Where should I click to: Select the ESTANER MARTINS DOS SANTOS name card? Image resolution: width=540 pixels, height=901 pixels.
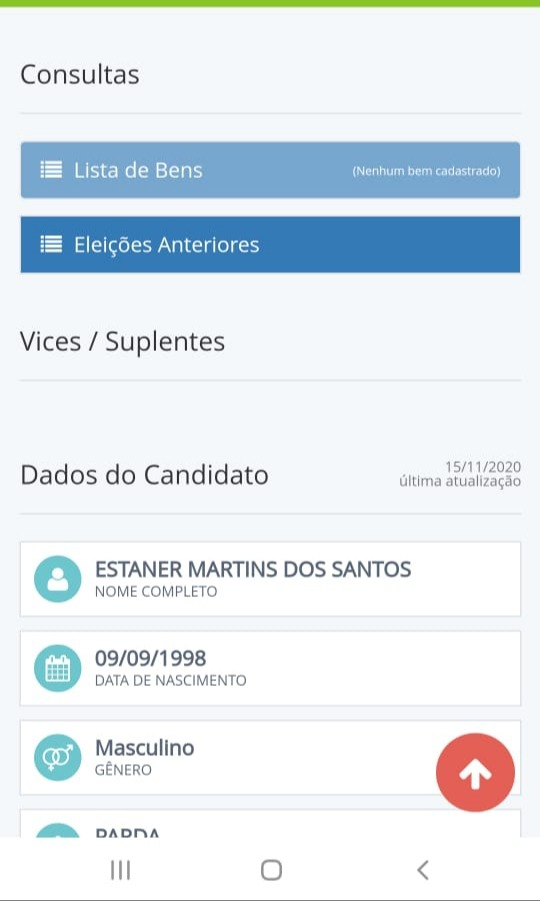coord(271,579)
